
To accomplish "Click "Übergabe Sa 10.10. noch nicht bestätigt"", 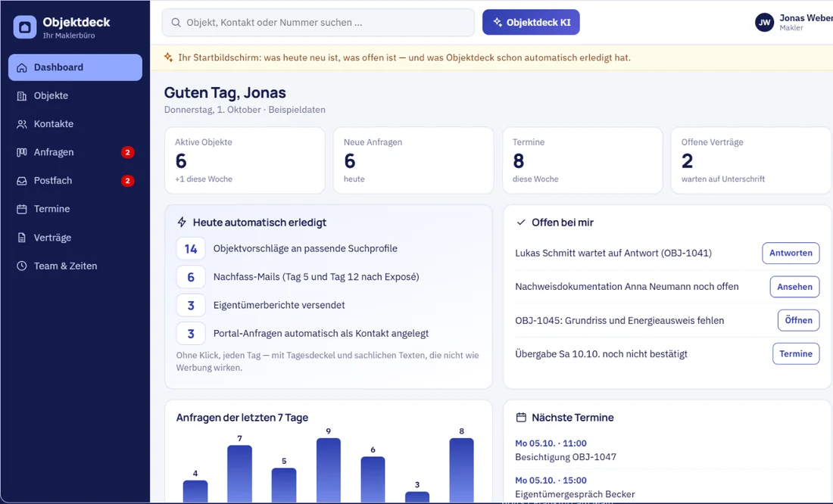I will [601, 354].
